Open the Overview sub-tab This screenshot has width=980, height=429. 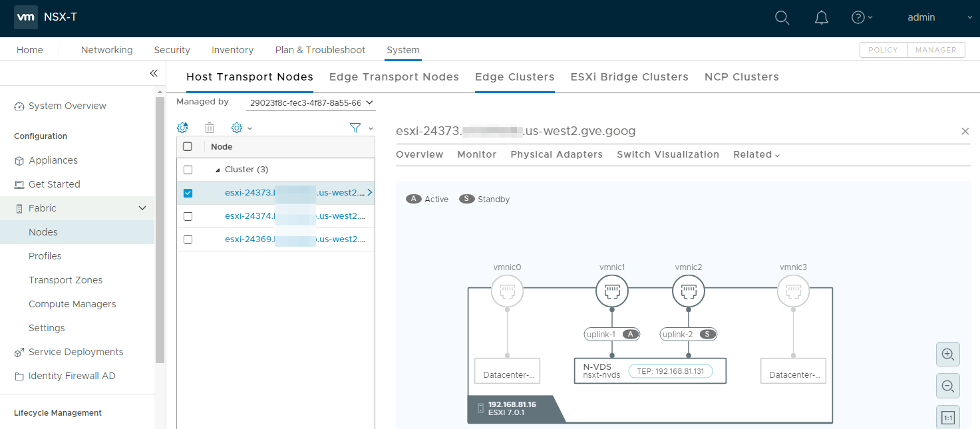pos(419,154)
